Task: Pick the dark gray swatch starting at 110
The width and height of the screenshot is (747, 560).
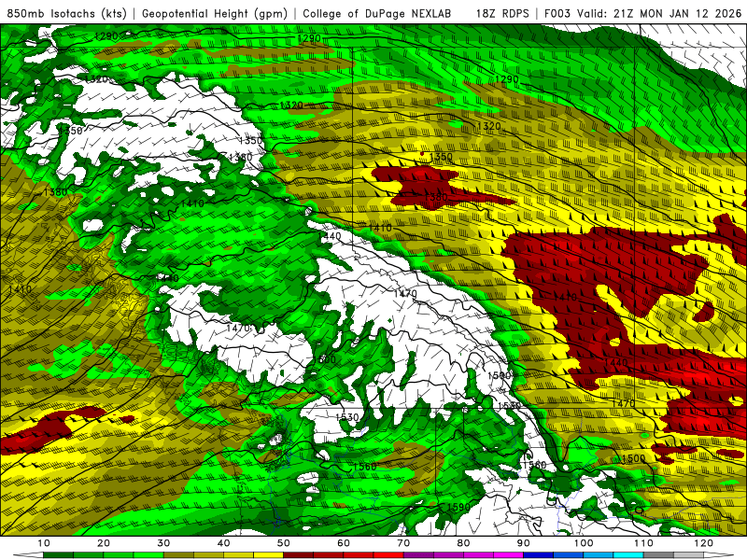Action: pos(658,554)
